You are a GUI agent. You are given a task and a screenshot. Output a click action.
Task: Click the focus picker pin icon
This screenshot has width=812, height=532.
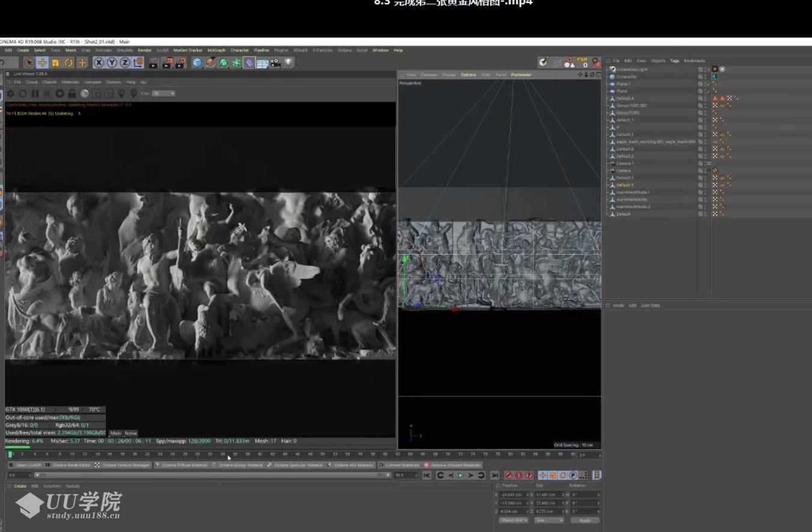pyautogui.click(x=121, y=94)
